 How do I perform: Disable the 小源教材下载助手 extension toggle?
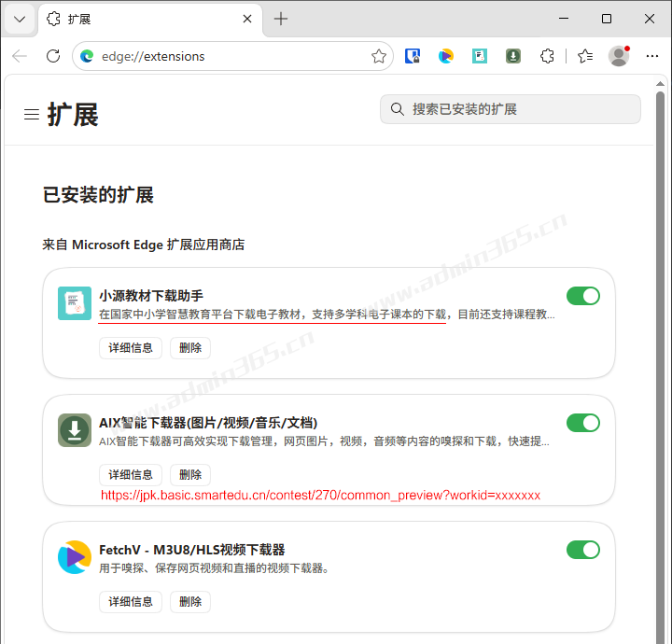pos(582,296)
